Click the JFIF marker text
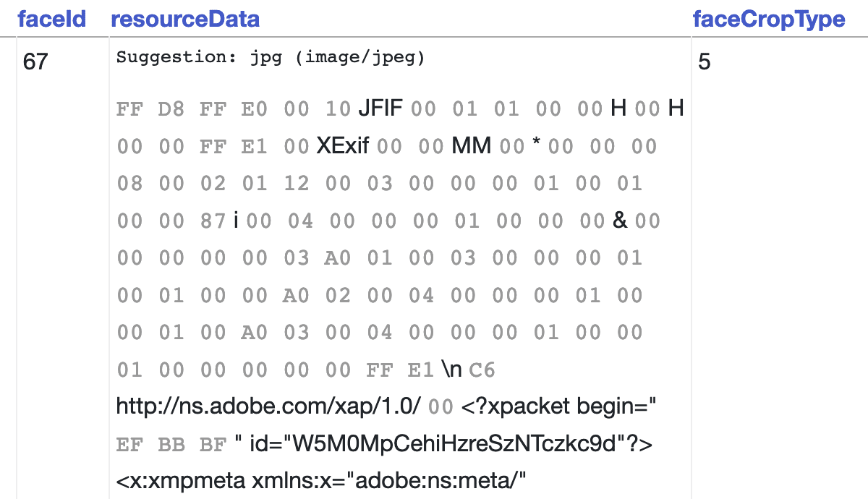This screenshot has height=499, width=868. [x=381, y=109]
